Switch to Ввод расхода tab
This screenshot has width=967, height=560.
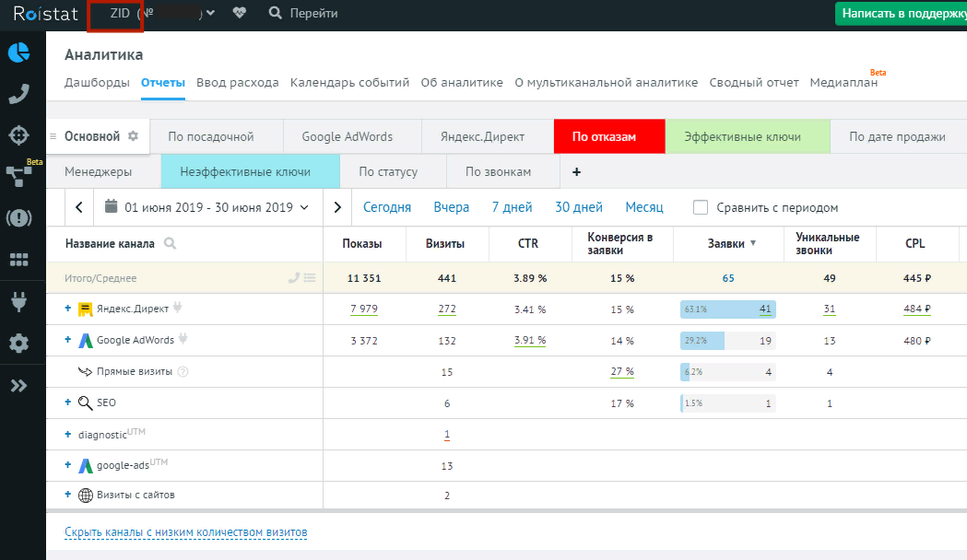click(238, 83)
